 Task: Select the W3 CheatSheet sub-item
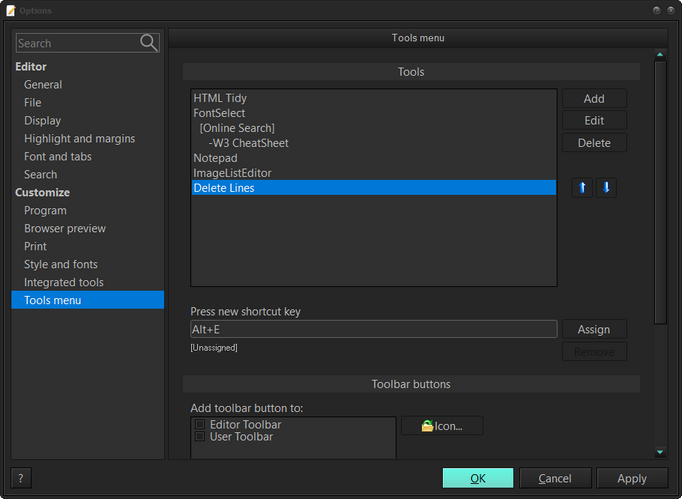(248, 143)
